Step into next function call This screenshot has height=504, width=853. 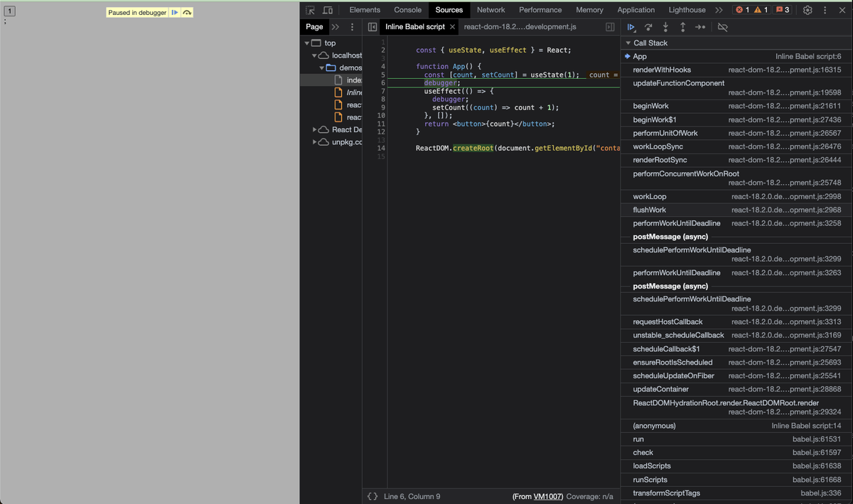(665, 27)
